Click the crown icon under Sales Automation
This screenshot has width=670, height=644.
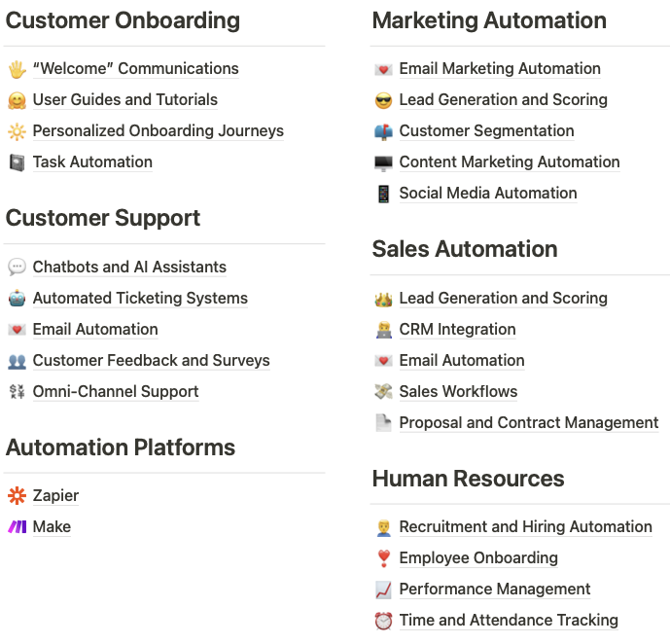tap(383, 299)
